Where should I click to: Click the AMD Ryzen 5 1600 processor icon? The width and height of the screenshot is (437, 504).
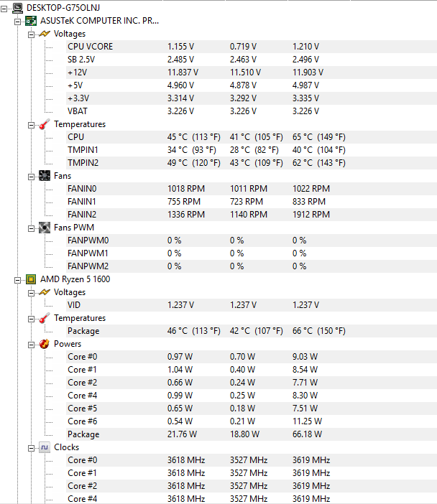[x=31, y=279]
